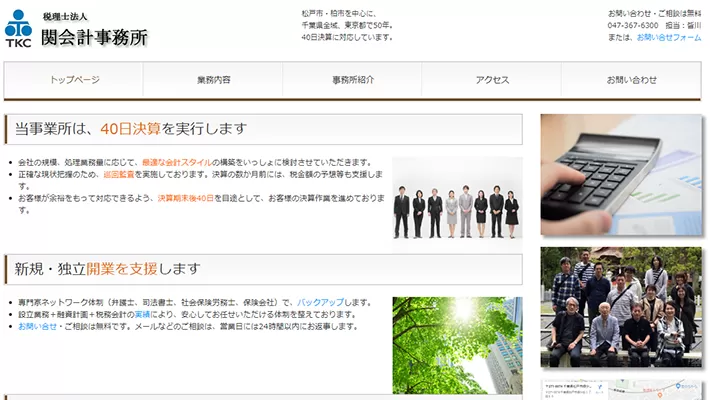Screen dimensions: 710x400
Task: Click the phone number 047-367-6300
Action: (633, 25)
